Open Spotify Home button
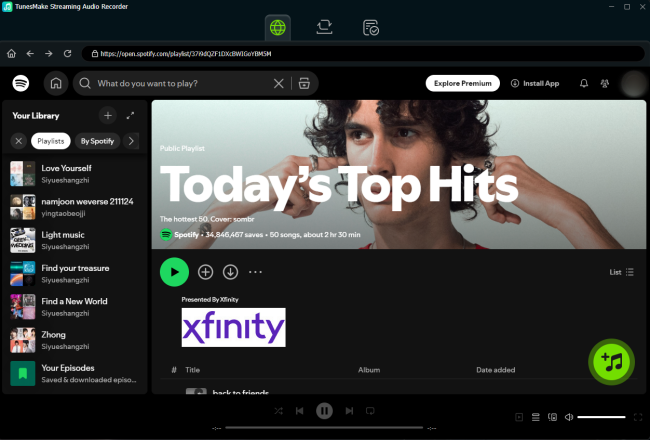Viewport: 650px width, 440px height. (56, 83)
